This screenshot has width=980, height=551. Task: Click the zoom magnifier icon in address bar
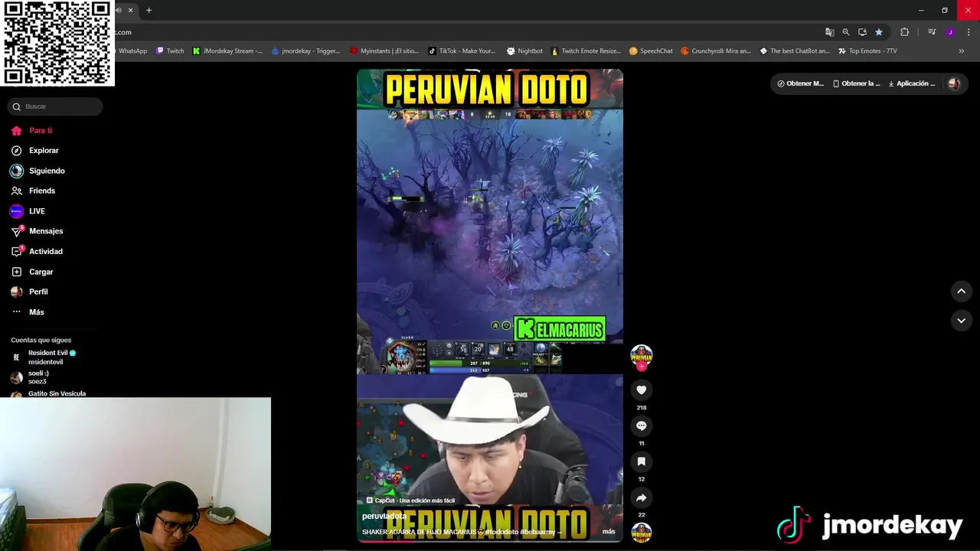(846, 32)
